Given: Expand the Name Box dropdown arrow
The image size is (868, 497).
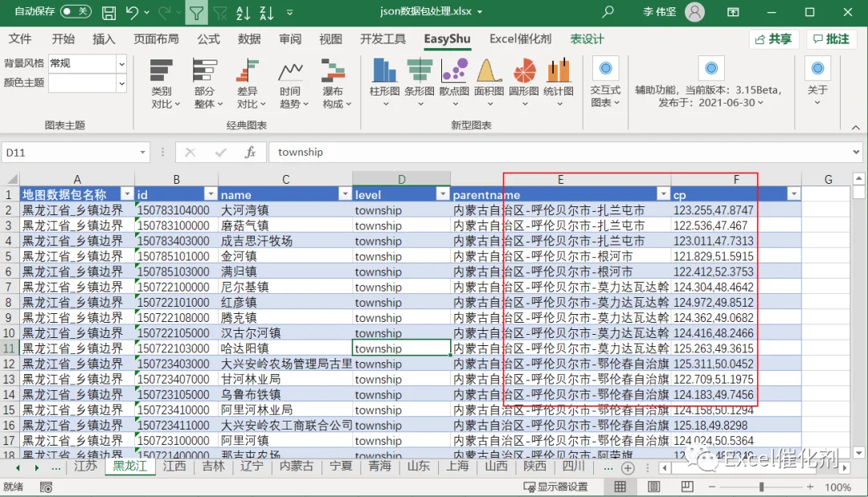Looking at the screenshot, I should (143, 153).
